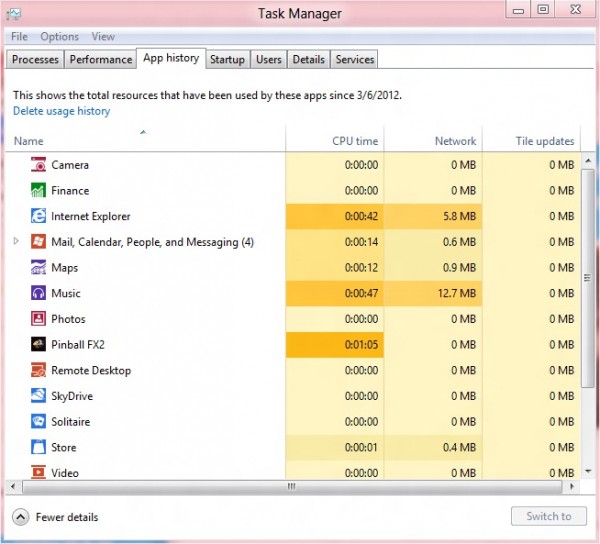Select the Video row name
Screen dimensions: 600x544
click(65, 473)
